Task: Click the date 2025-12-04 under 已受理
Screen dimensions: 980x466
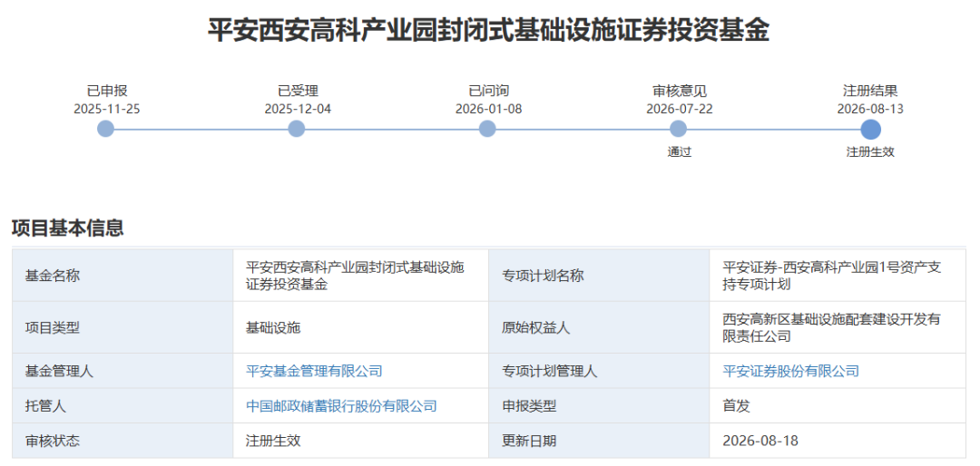Action: pyautogui.click(x=298, y=109)
